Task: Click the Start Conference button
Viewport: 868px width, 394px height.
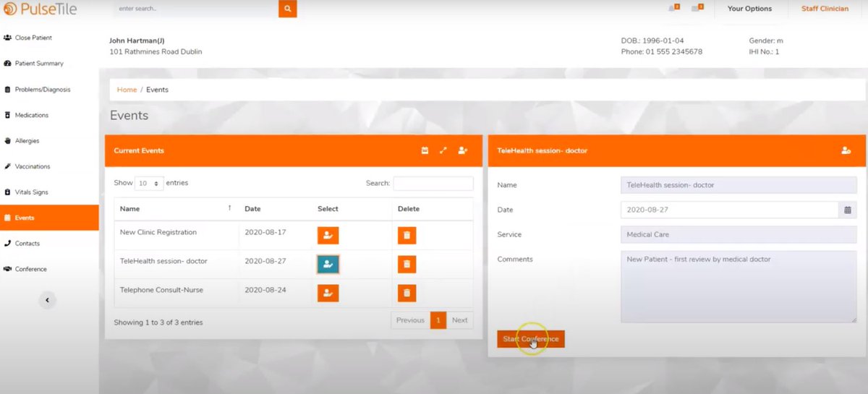Action: [531, 339]
